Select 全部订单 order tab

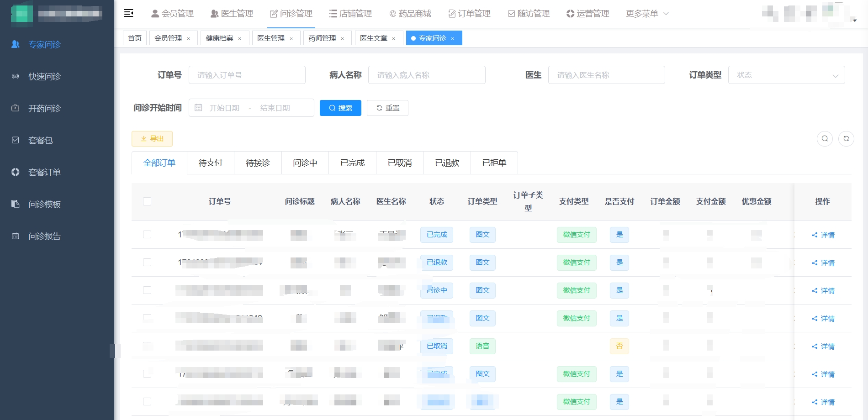[x=159, y=163]
